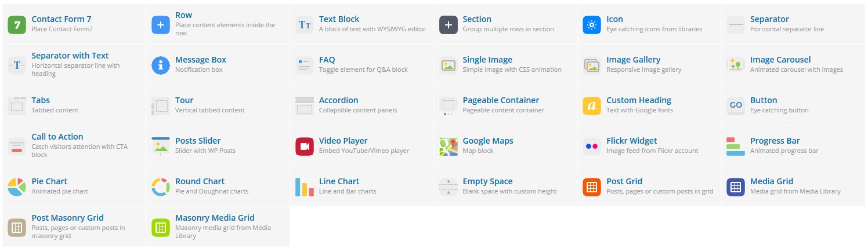The height and width of the screenshot is (252, 868).
Task: Click the green Contact Form 7 icon
Action: 17,25
